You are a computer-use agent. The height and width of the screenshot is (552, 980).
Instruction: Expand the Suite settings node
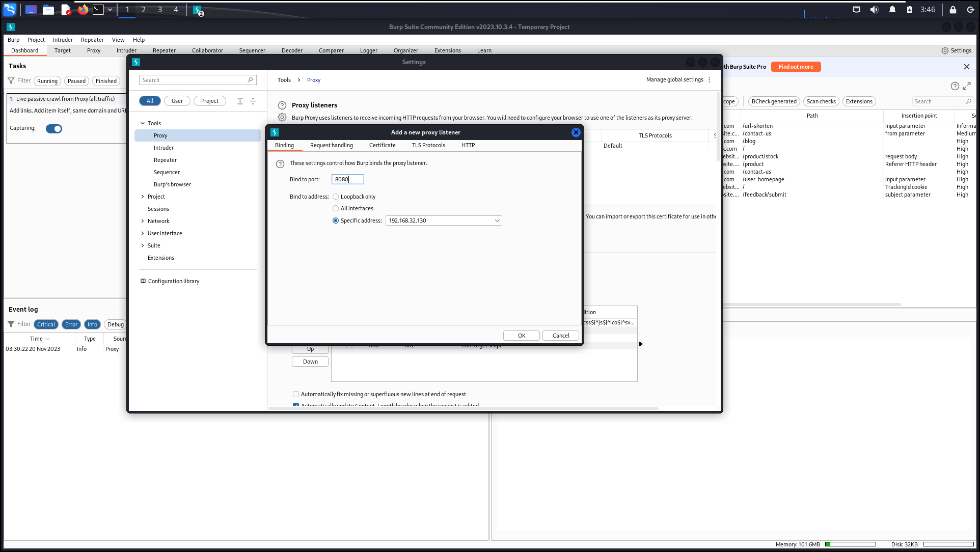coord(143,245)
